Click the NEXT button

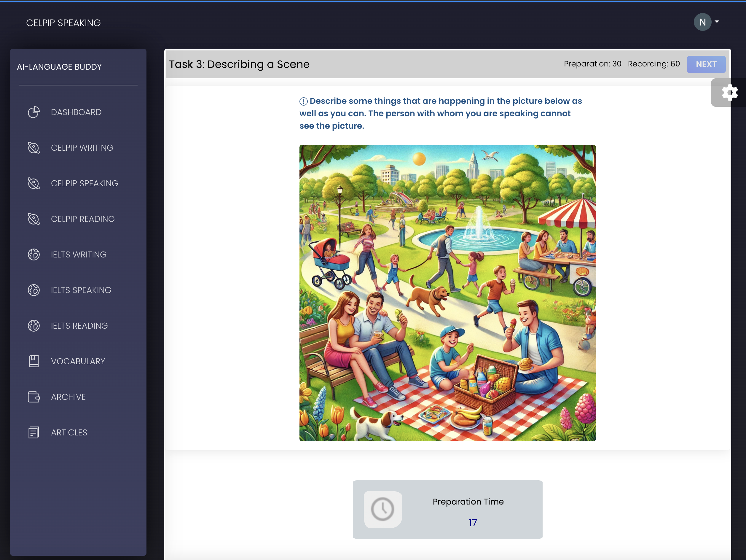click(706, 64)
